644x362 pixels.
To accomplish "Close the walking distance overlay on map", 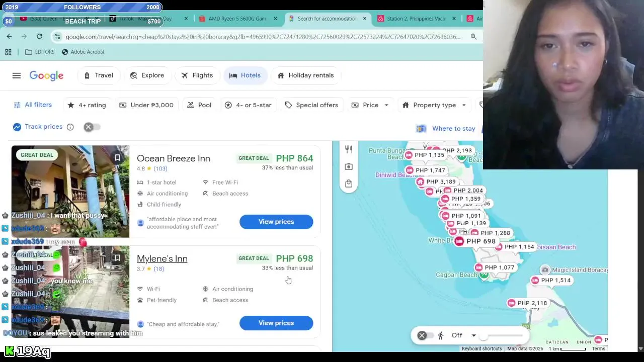I will 422,335.
